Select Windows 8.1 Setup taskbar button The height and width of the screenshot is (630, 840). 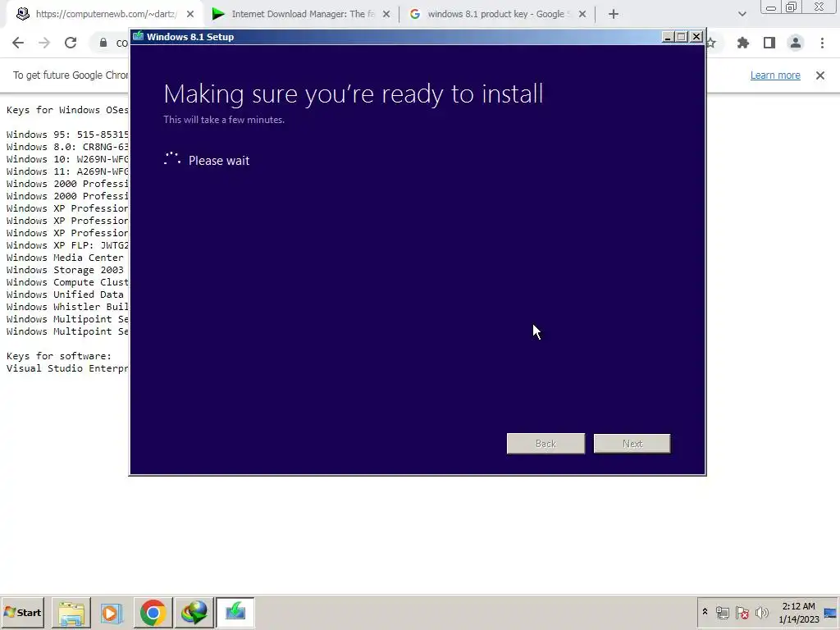[x=235, y=612]
